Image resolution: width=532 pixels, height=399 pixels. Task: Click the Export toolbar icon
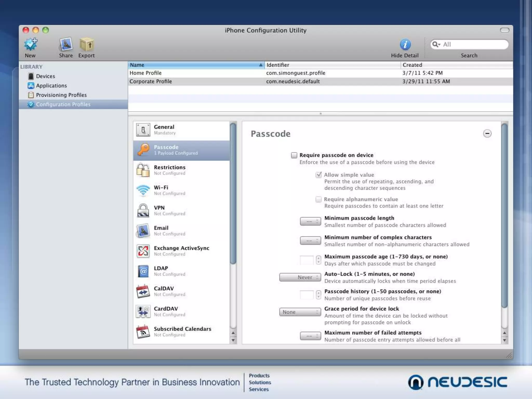[x=87, y=45]
